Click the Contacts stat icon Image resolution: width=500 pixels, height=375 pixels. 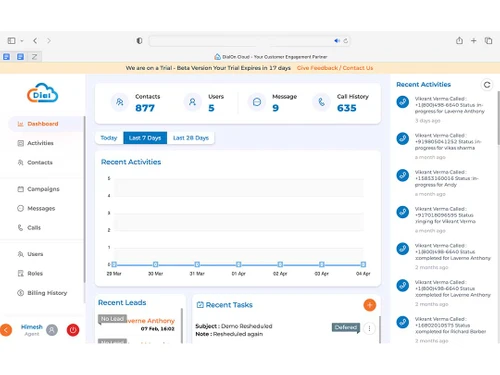tap(120, 102)
